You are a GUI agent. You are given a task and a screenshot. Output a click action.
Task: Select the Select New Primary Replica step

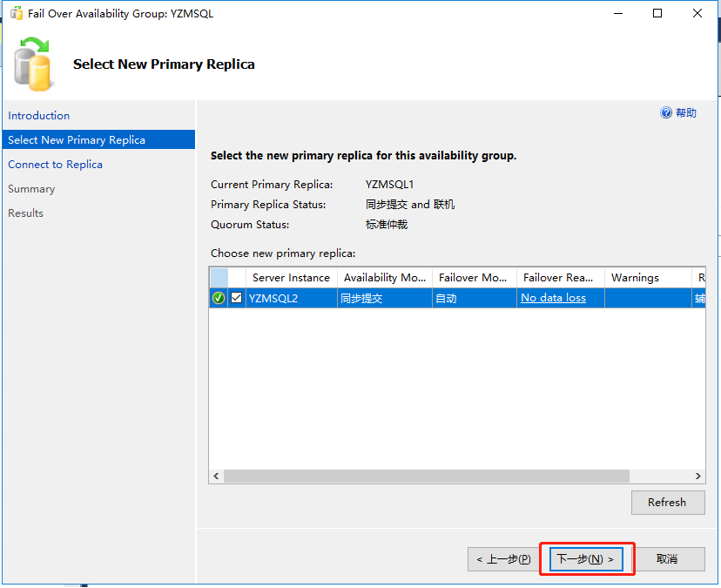pos(77,140)
